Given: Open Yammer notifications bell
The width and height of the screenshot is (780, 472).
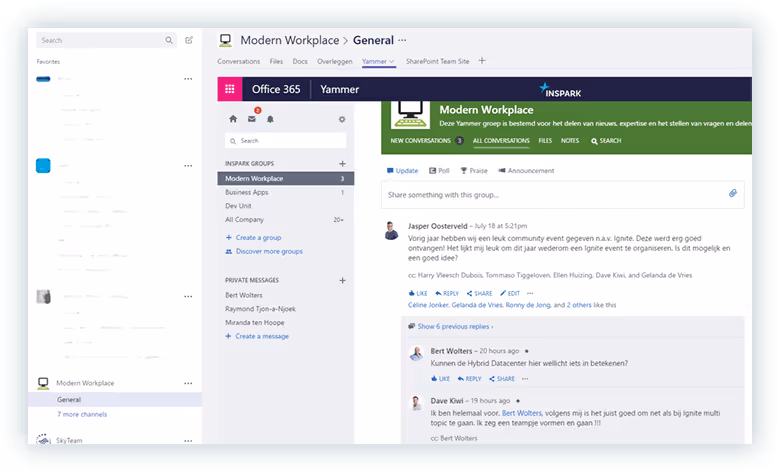Looking at the screenshot, I should tap(270, 119).
